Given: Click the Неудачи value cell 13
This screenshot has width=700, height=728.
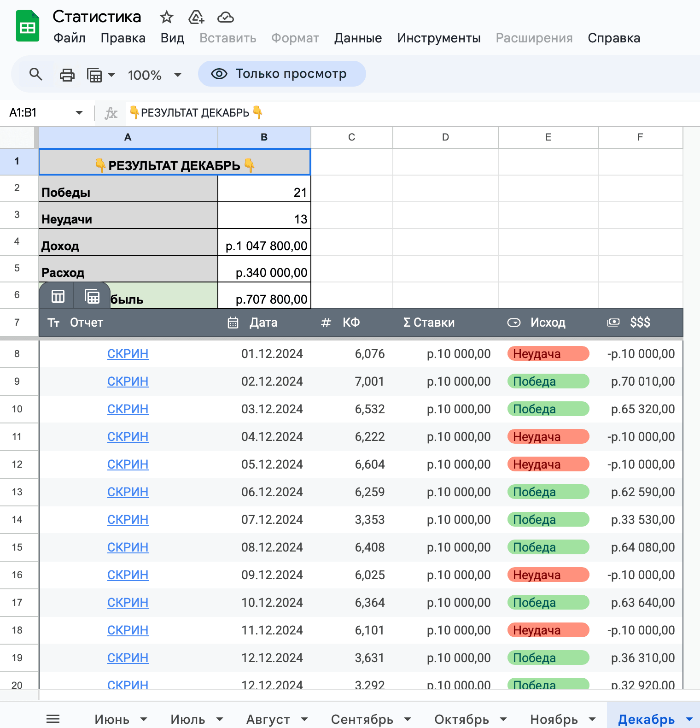Looking at the screenshot, I should (x=264, y=215).
